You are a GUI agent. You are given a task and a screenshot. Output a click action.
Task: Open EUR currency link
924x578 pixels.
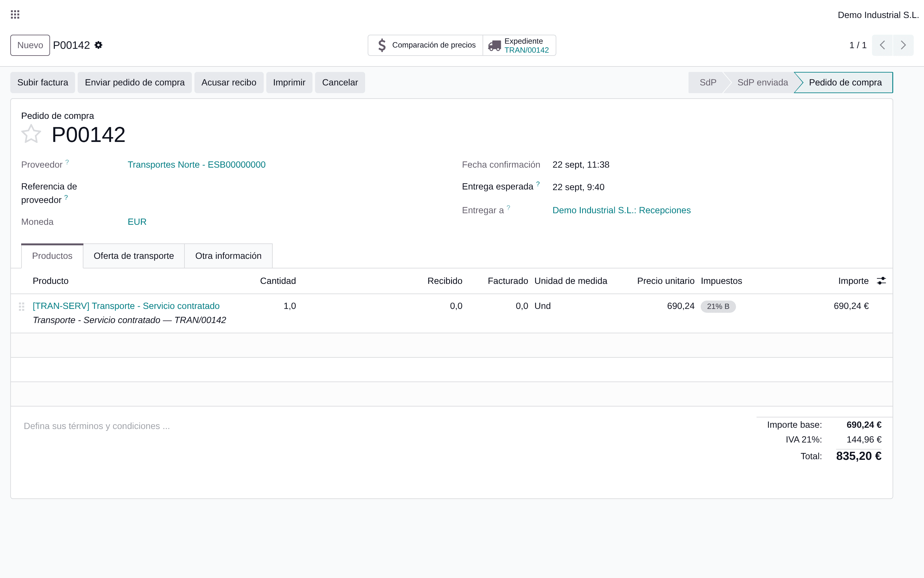[137, 222]
